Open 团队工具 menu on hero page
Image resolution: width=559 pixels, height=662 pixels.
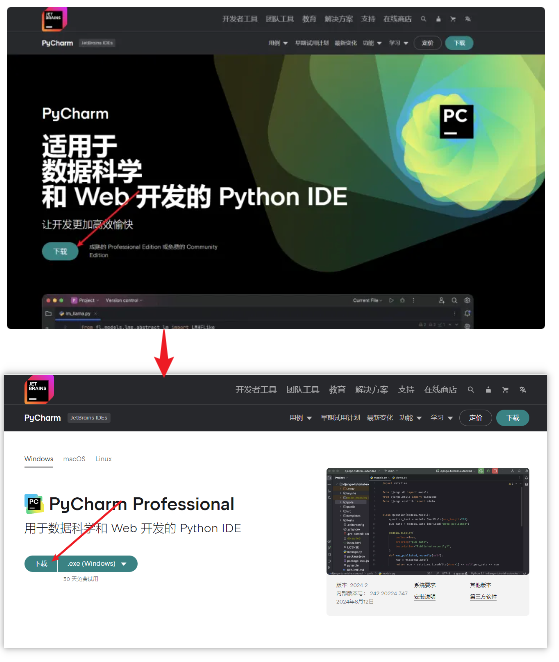(x=280, y=19)
